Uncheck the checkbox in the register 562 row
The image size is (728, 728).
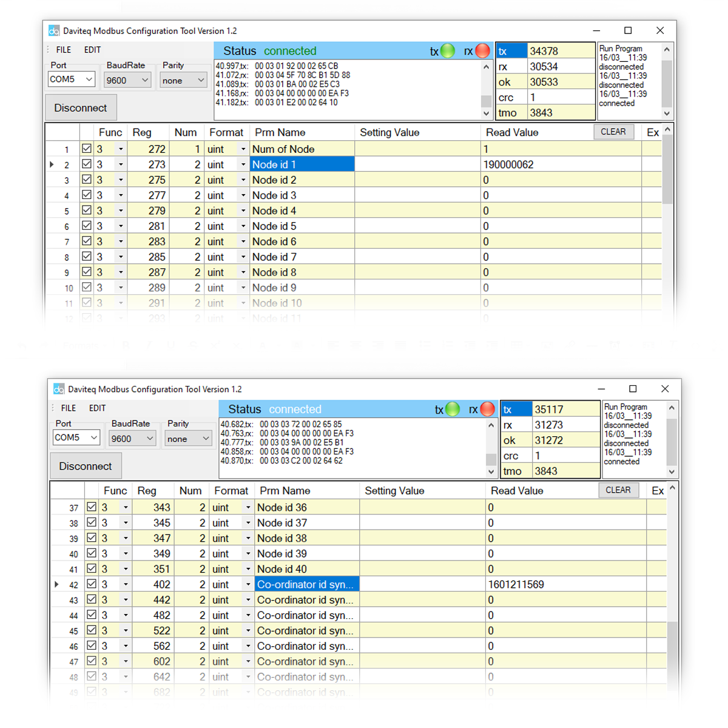pyautogui.click(x=92, y=645)
